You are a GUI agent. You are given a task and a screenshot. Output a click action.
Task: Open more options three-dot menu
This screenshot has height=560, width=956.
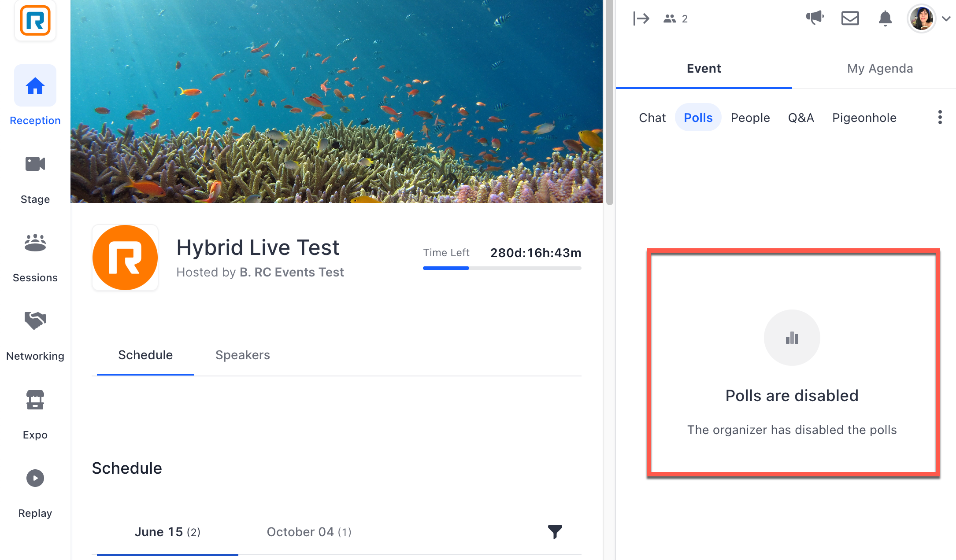940,117
